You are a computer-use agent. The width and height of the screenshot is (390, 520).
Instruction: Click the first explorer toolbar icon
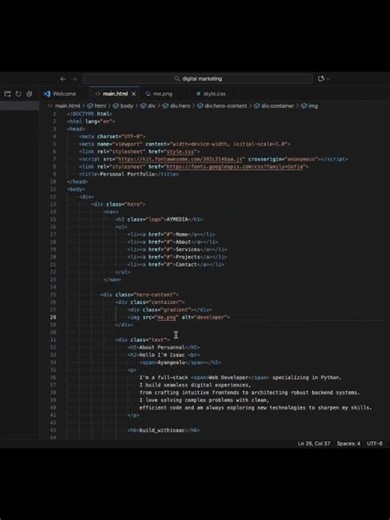click(x=7, y=94)
